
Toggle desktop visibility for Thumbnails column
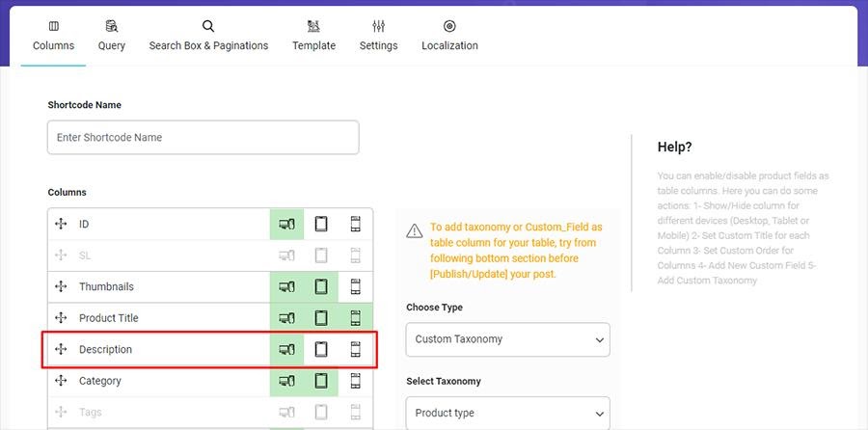tap(286, 286)
